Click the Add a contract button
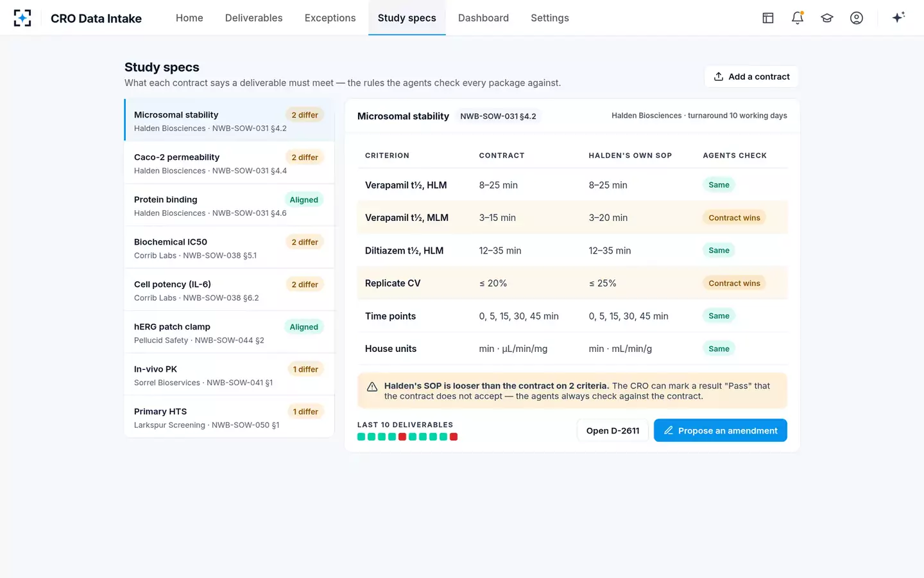924x578 pixels. pos(751,76)
